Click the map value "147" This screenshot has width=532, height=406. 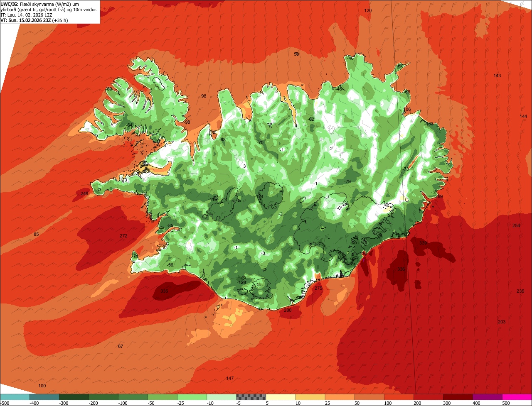point(230,378)
